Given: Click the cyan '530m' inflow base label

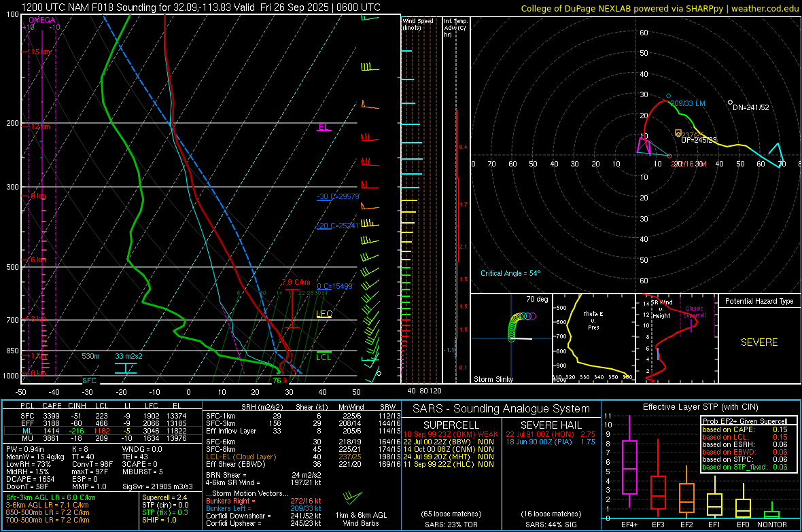Looking at the screenshot, I should tap(90, 356).
